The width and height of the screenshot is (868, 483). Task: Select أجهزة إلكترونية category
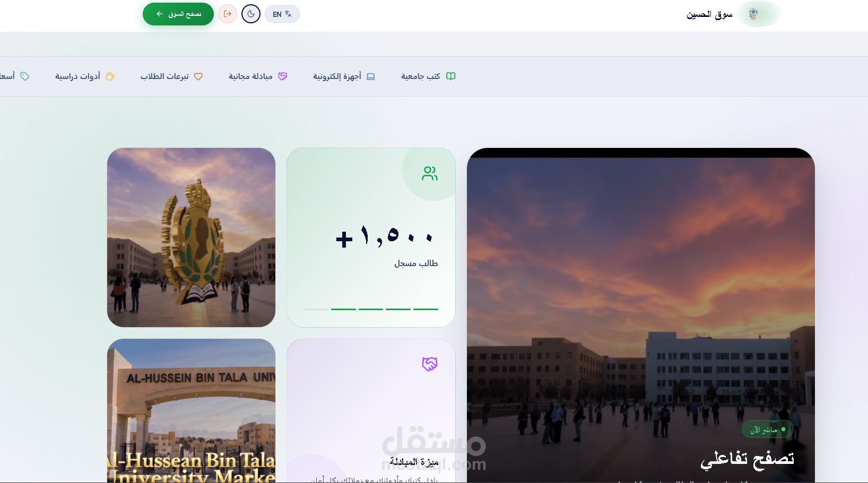click(x=344, y=76)
